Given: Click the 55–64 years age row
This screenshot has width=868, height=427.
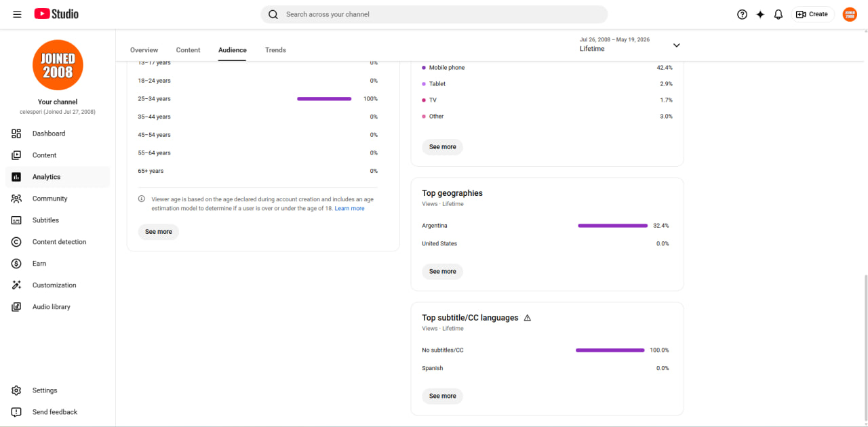Looking at the screenshot, I should coord(258,153).
